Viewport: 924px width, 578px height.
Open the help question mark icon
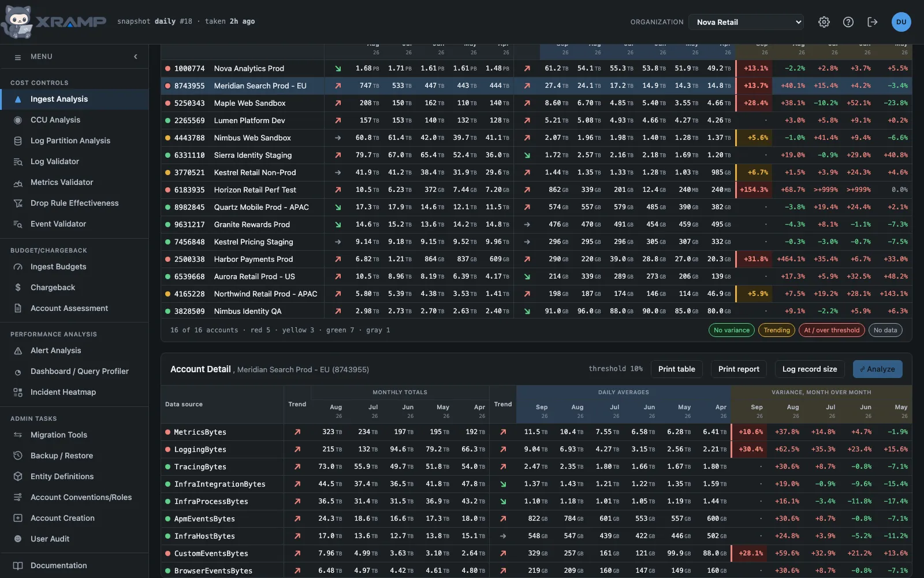coord(848,22)
